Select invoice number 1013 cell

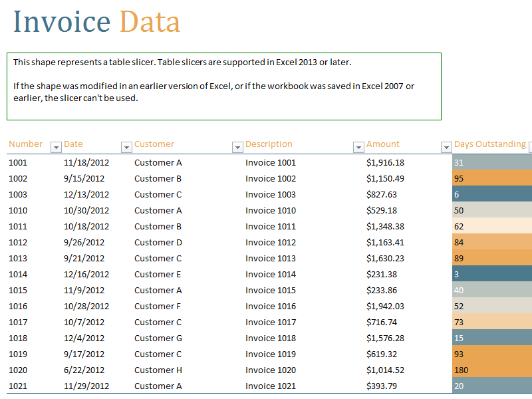pyautogui.click(x=18, y=259)
